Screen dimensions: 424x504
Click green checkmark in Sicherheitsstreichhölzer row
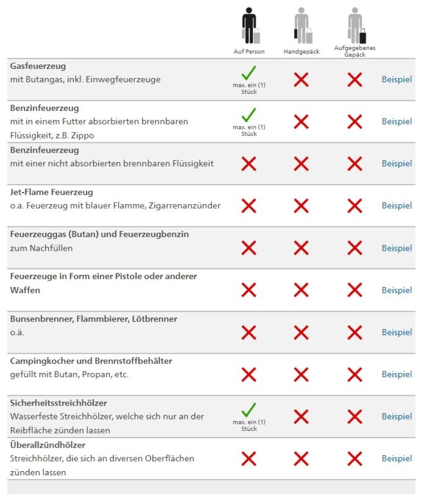pyautogui.click(x=249, y=410)
